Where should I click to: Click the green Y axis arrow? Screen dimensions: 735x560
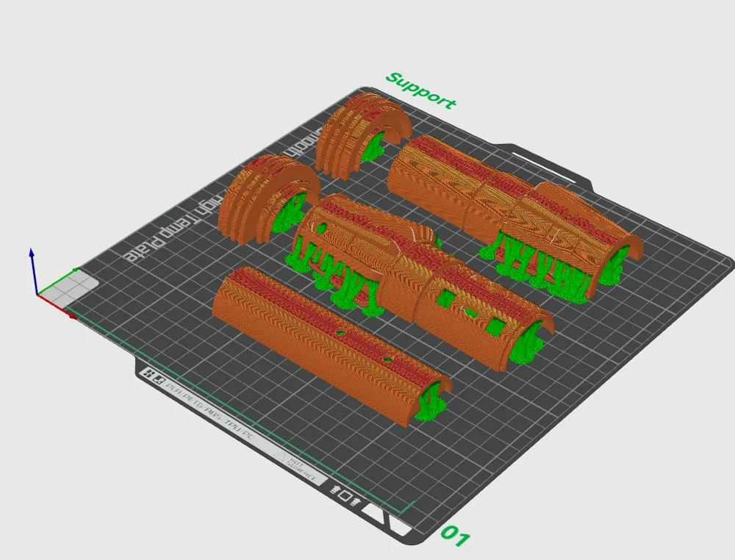coord(59,281)
